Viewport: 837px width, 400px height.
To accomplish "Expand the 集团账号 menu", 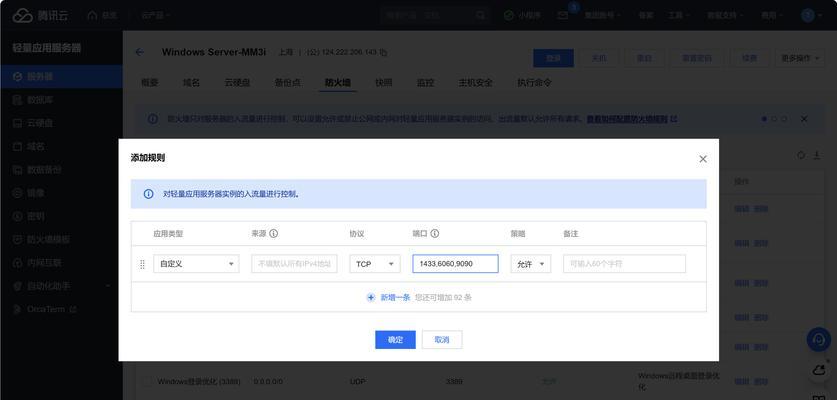I will (x=603, y=15).
